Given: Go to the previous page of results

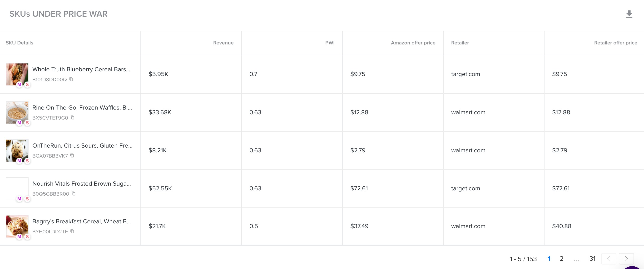Looking at the screenshot, I should pos(609,259).
